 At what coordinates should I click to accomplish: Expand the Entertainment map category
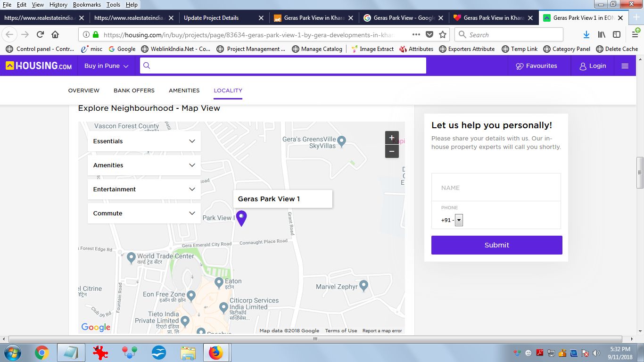tap(144, 189)
